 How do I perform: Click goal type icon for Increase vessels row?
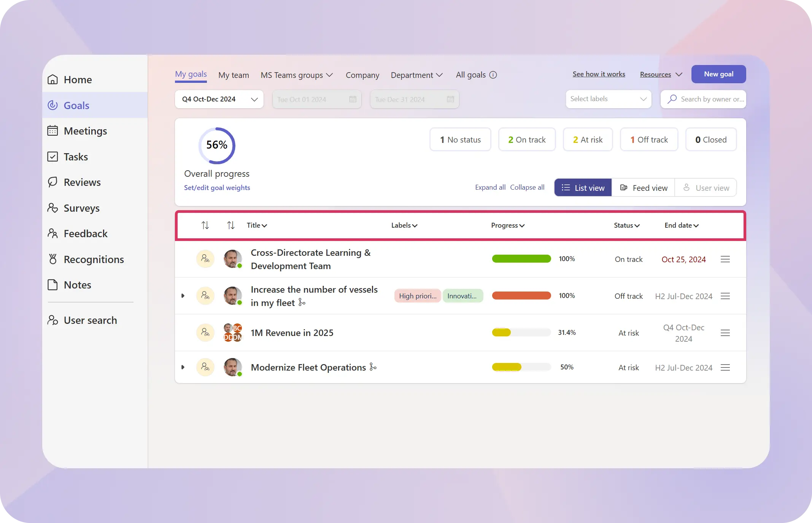pos(205,296)
